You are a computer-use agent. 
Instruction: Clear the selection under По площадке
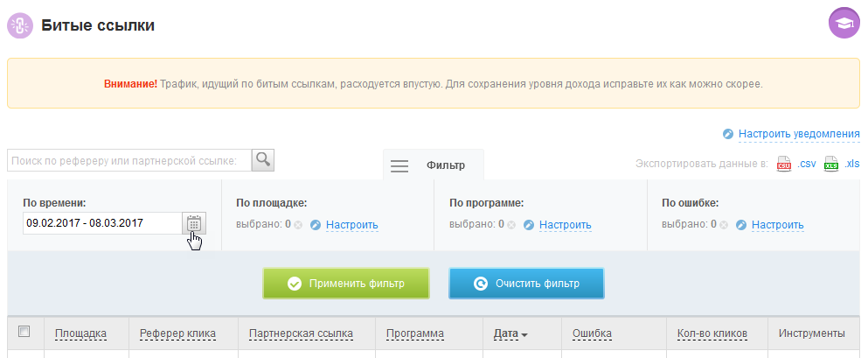pos(298,225)
